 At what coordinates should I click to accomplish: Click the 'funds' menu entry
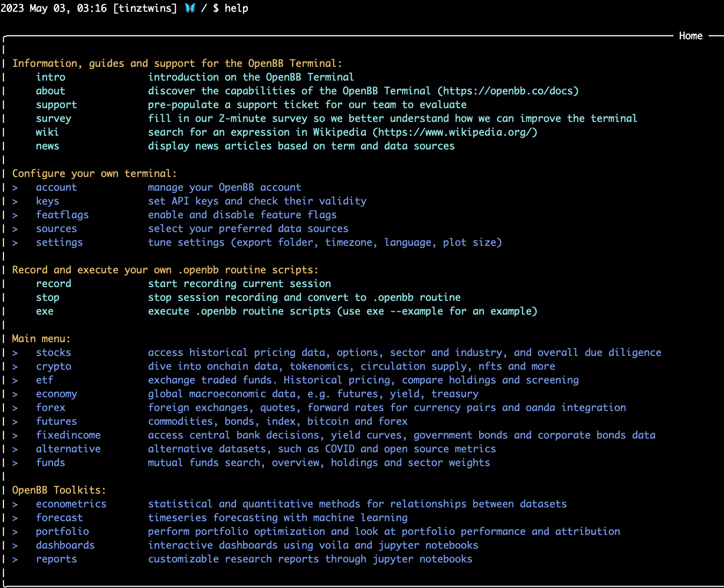click(x=51, y=463)
